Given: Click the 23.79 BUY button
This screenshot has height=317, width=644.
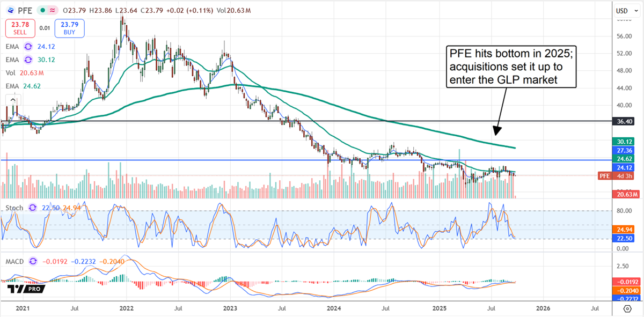Looking at the screenshot, I should [70, 27].
